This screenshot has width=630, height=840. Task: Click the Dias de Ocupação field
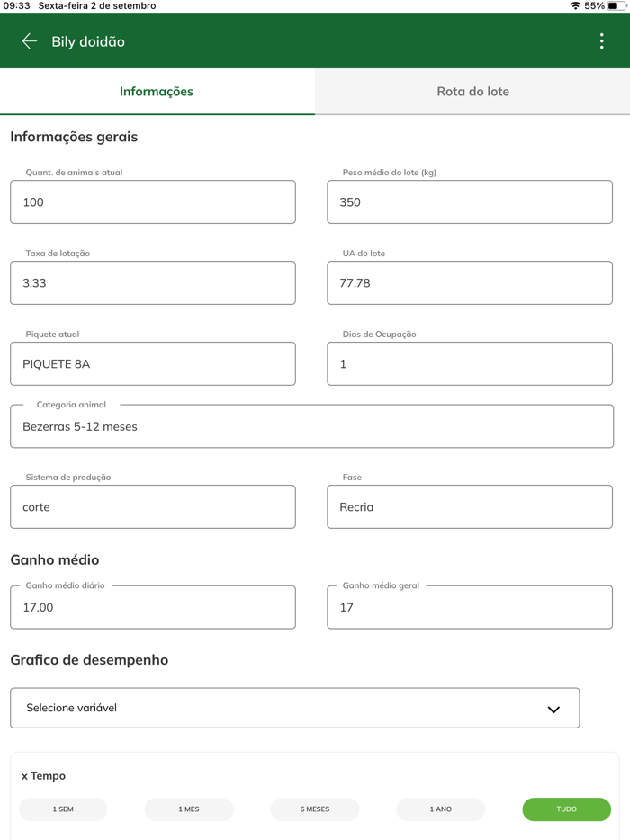470,363
